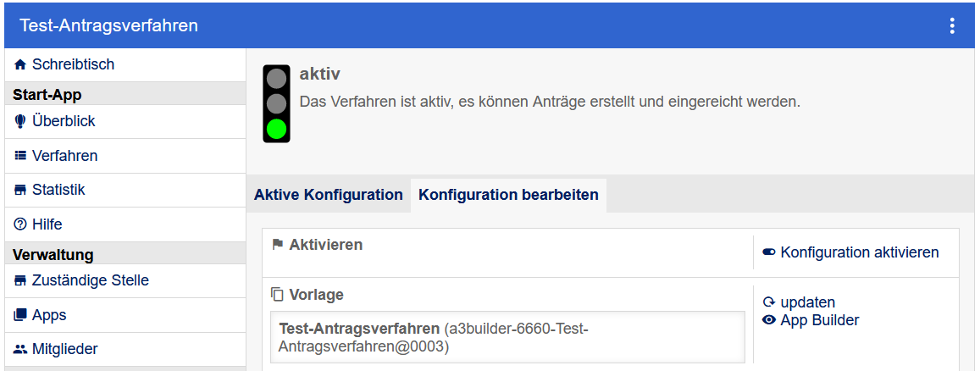Click the list icon for Verfahren
Image resolution: width=980 pixels, height=371 pixels.
coord(20,156)
